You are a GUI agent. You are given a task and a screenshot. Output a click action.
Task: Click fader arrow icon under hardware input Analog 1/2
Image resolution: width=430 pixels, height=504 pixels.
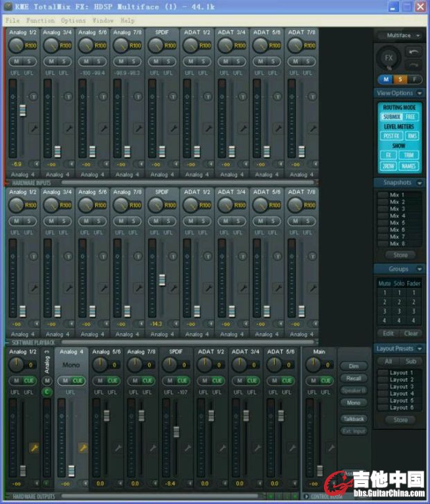[36, 164]
